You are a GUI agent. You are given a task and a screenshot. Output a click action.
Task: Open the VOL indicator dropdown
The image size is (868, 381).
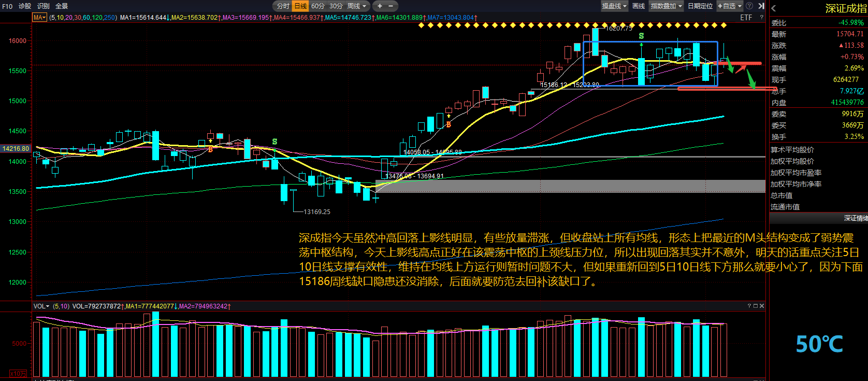pos(41,306)
